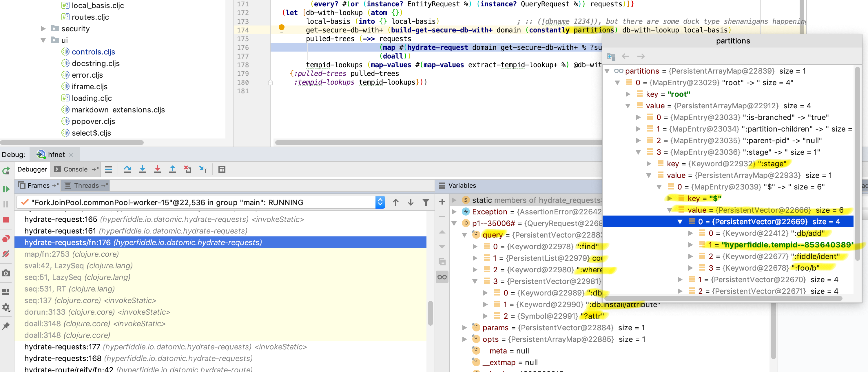Select stack frame hydrate-requests:177

(62, 347)
